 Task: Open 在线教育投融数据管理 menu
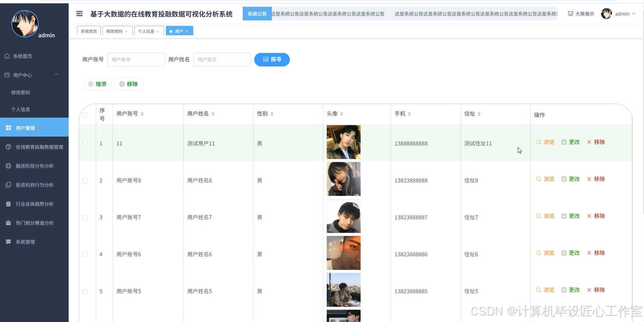pyautogui.click(x=34, y=147)
